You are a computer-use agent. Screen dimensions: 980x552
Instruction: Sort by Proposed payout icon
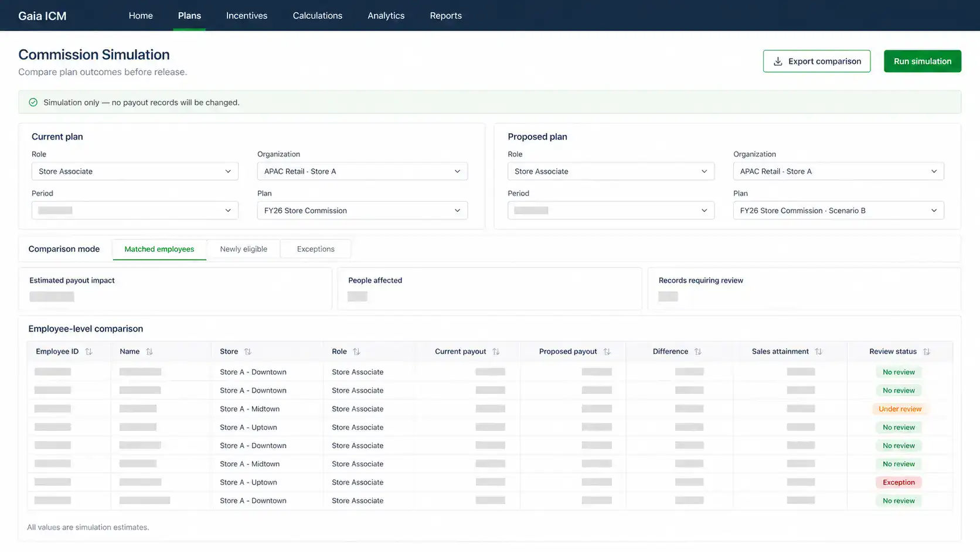pyautogui.click(x=607, y=351)
